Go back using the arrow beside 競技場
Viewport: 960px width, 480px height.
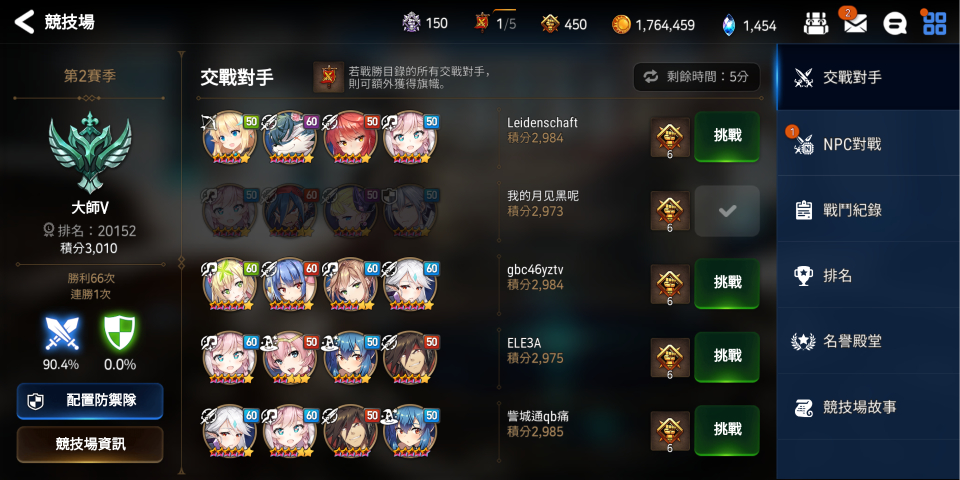click(24, 22)
